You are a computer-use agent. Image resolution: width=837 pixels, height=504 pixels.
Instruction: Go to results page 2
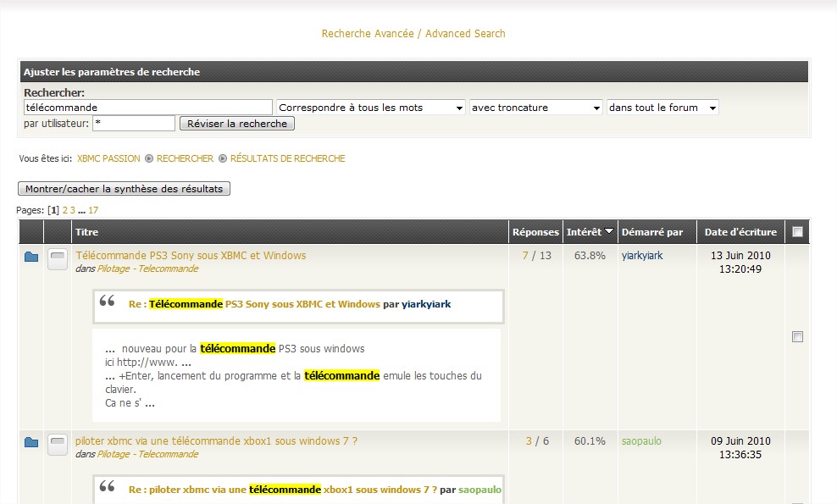65,210
